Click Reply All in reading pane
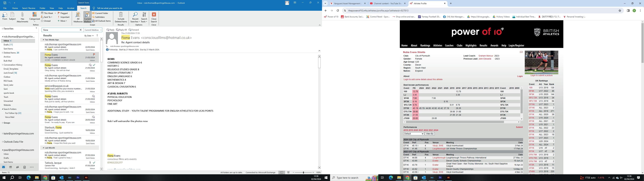The width and height of the screenshot is (644, 181). point(121,30)
